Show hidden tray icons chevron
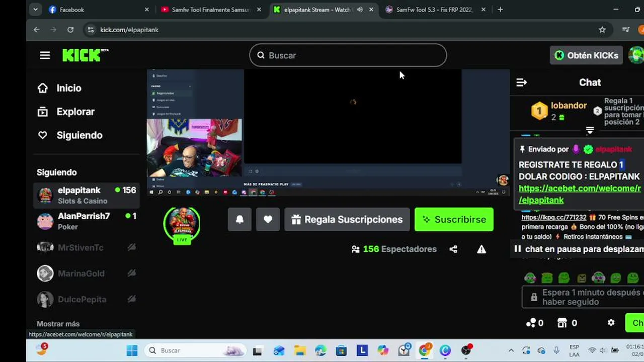 coord(511,350)
